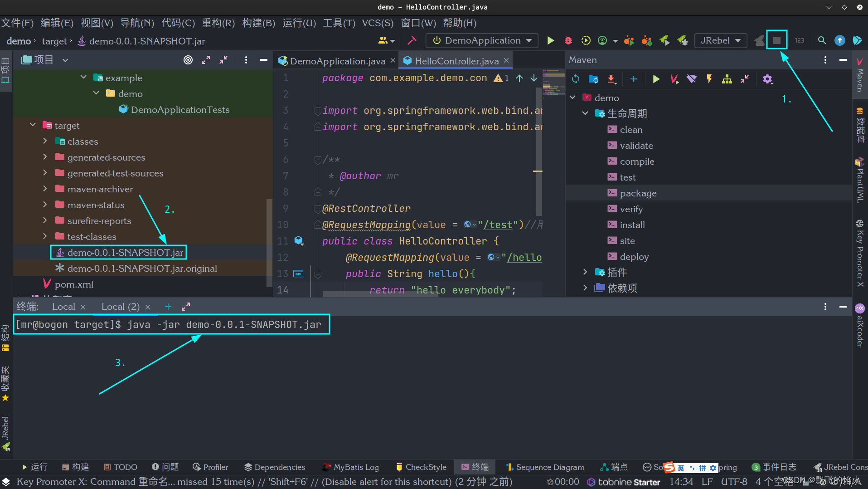
Task: Click UTF-8 encoding in status bar
Action: point(734,482)
